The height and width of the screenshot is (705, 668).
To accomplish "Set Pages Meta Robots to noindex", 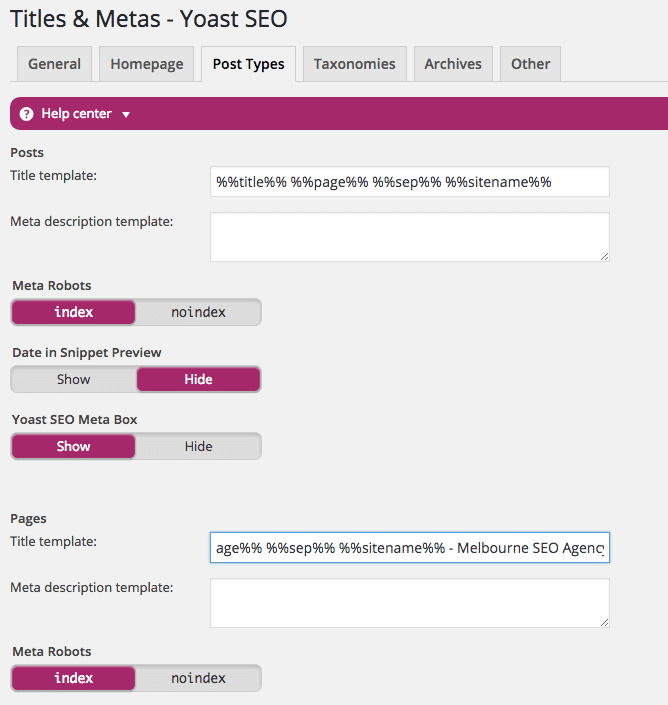I will click(x=198, y=678).
